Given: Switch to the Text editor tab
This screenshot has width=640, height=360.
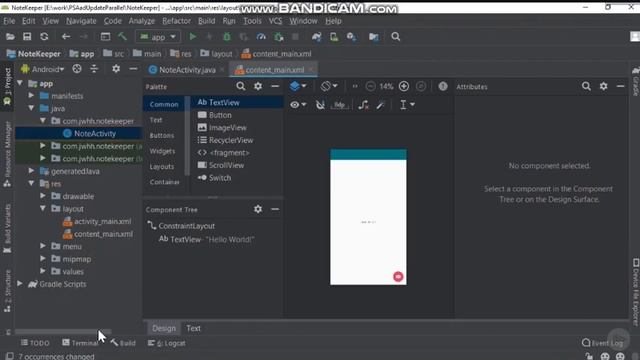Looking at the screenshot, I should (193, 328).
